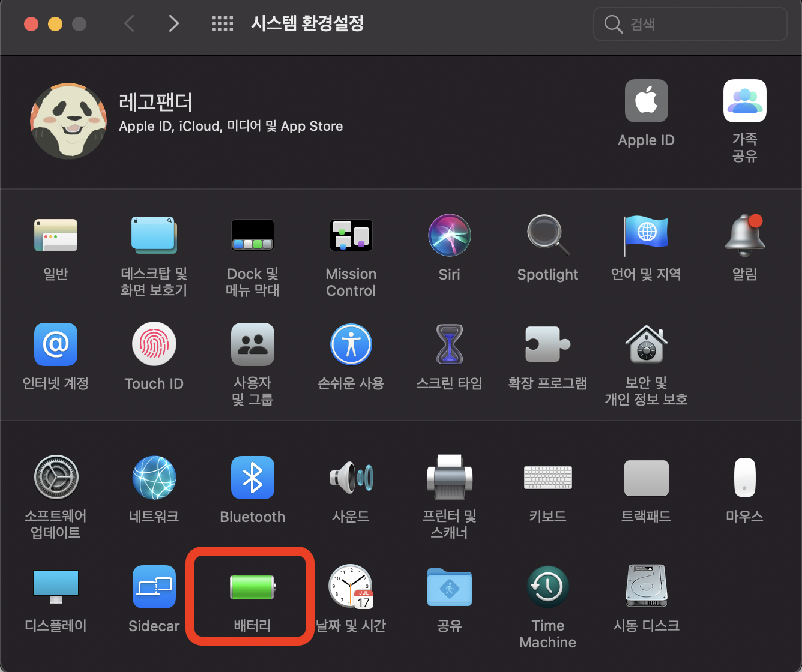The image size is (802, 672).
Task: Open 인터넷 계정 preferences
Action: 56,344
